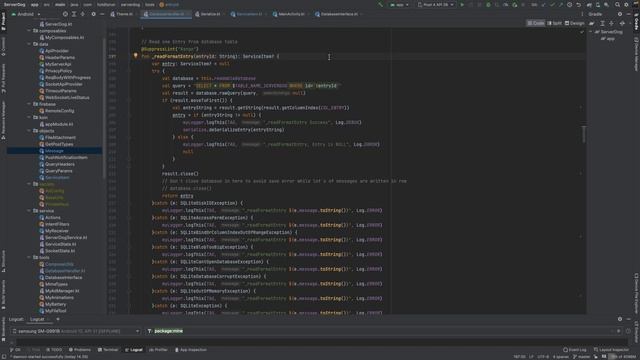The width and height of the screenshot is (640, 360).
Task: Click the Debug app bug icon
Action: click(488, 4)
